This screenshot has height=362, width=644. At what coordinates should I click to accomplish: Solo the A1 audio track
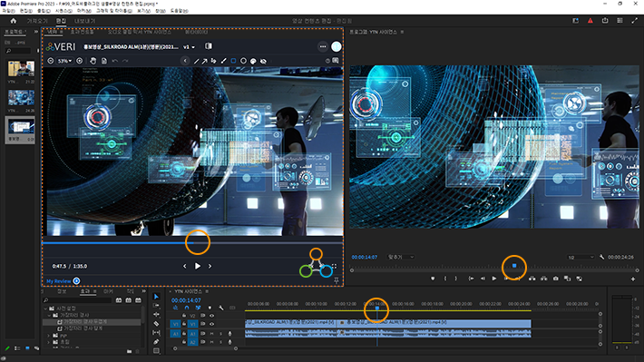pos(221,334)
